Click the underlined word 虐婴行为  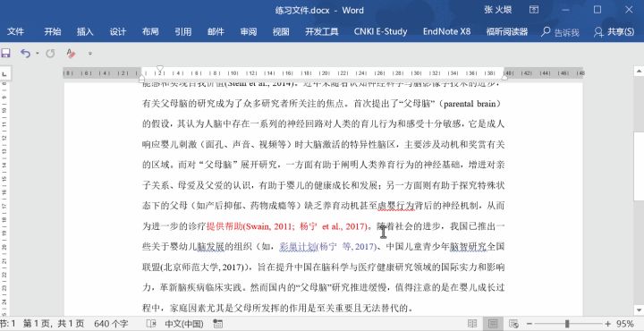pos(396,206)
